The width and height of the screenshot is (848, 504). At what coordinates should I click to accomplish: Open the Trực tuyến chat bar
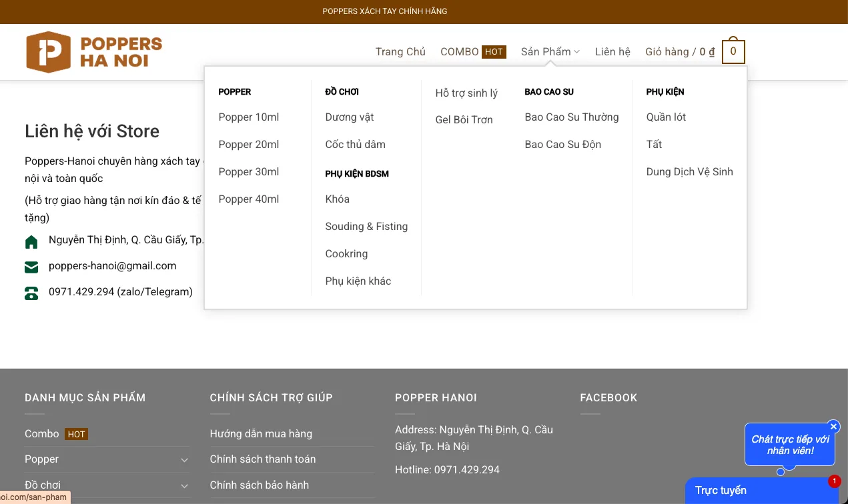pos(762,491)
